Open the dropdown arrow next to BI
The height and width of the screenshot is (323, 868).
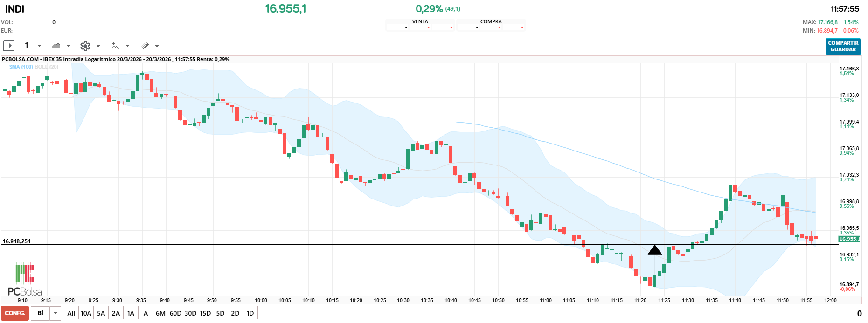coord(55,313)
